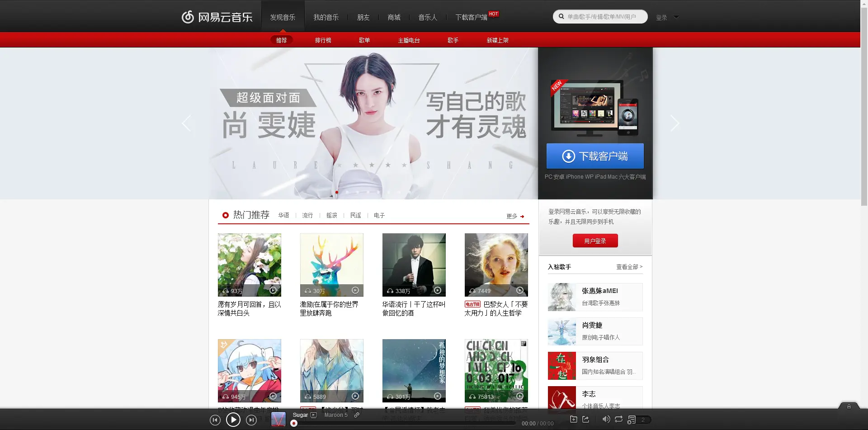The height and width of the screenshot is (430, 868).
Task: Select the 新碟上架 sub-navigation item
Action: pyautogui.click(x=497, y=40)
